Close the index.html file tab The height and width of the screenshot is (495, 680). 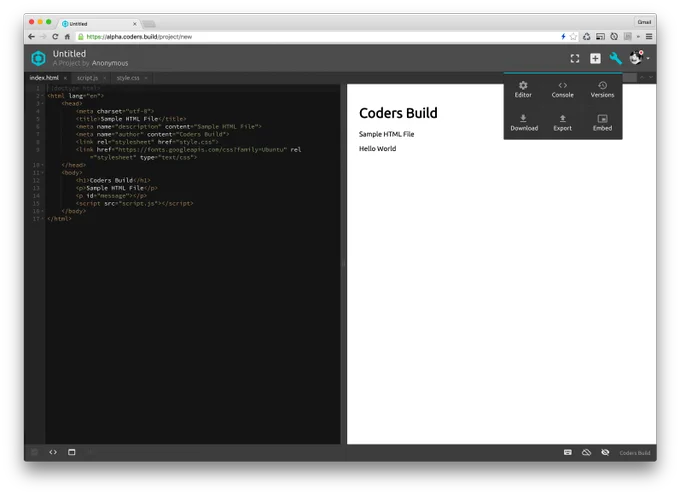tap(65, 78)
